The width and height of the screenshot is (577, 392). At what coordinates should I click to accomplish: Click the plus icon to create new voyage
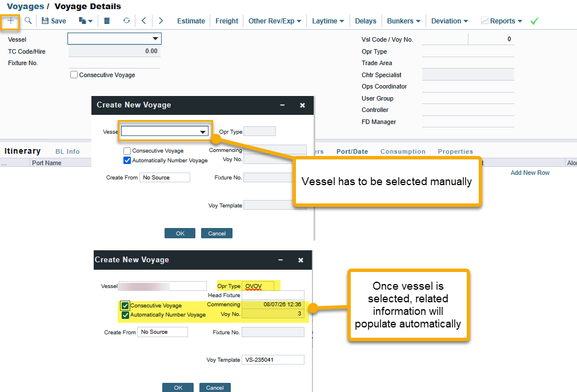[x=11, y=21]
